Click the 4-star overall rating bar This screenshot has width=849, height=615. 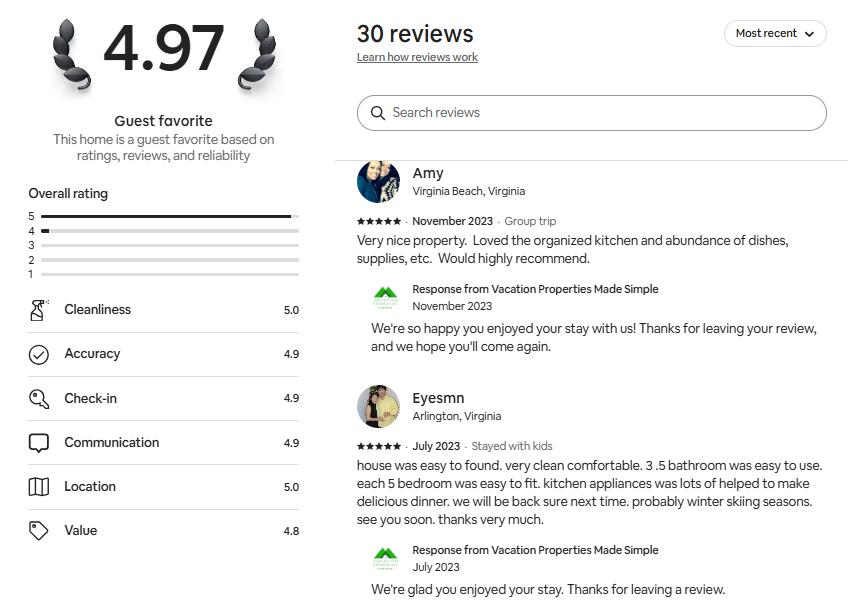(x=169, y=231)
